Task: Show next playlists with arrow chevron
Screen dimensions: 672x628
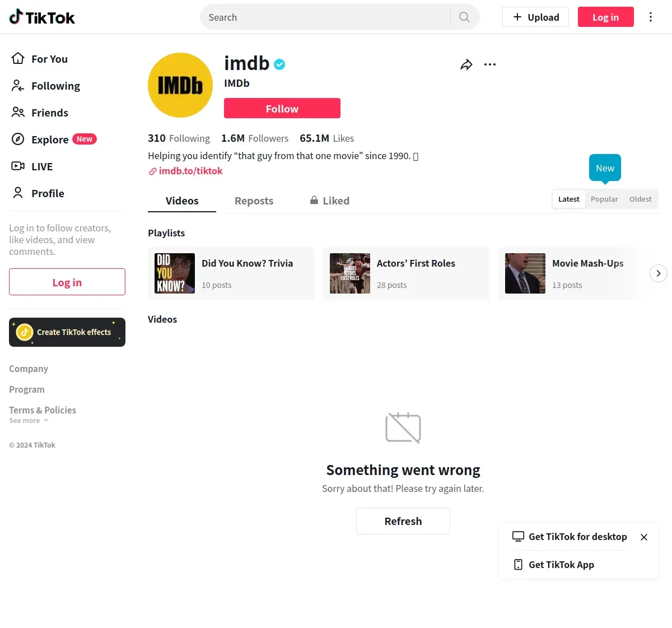Action: pyautogui.click(x=659, y=273)
